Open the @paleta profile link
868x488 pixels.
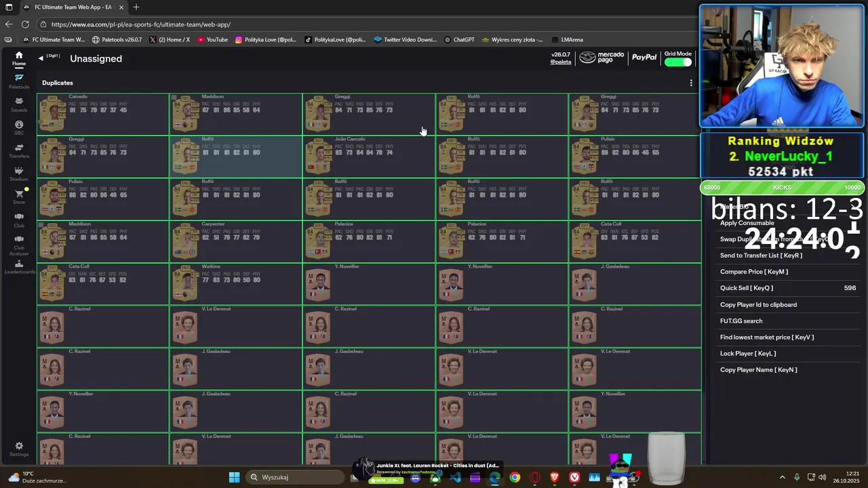(x=561, y=62)
